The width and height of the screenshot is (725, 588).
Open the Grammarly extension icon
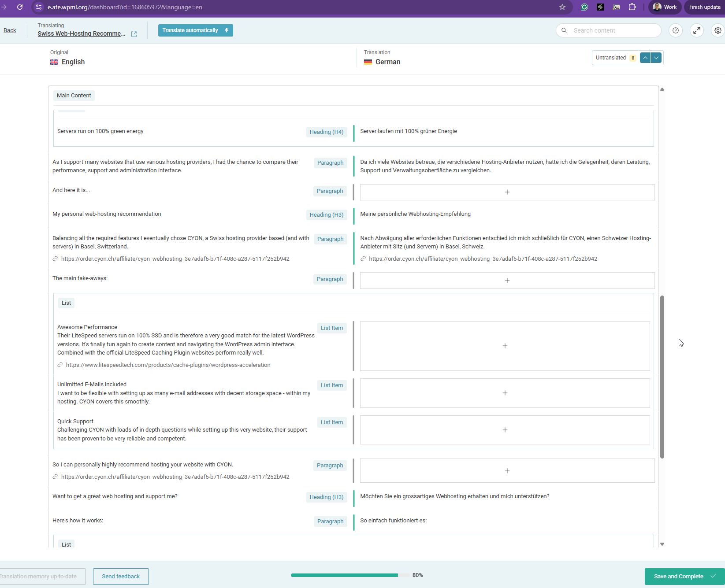click(x=584, y=7)
